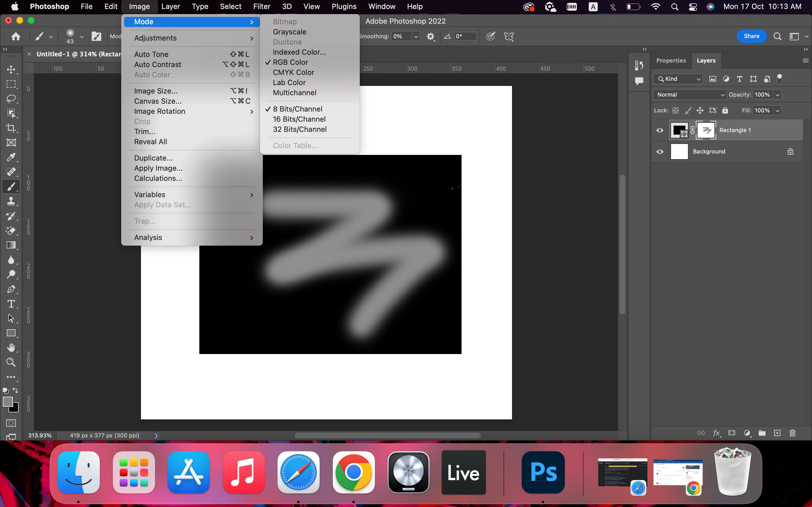This screenshot has height=507, width=812.
Task: Select the Move tool
Action: [x=11, y=69]
